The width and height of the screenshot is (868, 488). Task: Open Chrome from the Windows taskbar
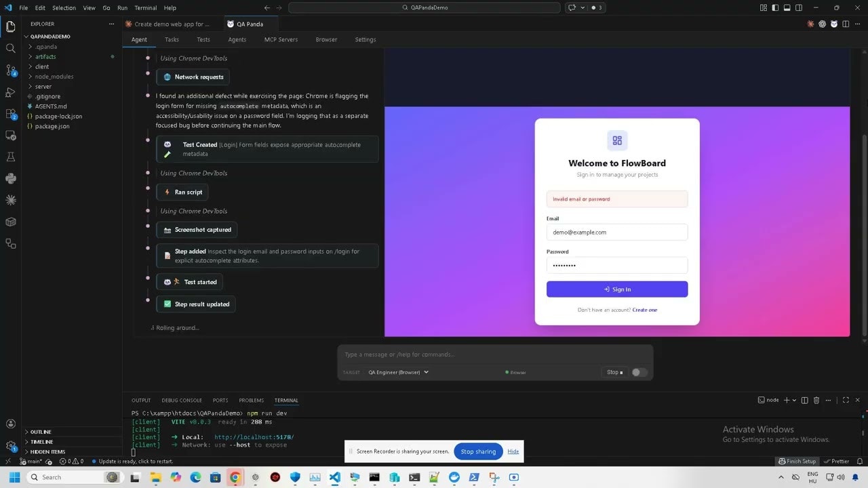(235, 477)
